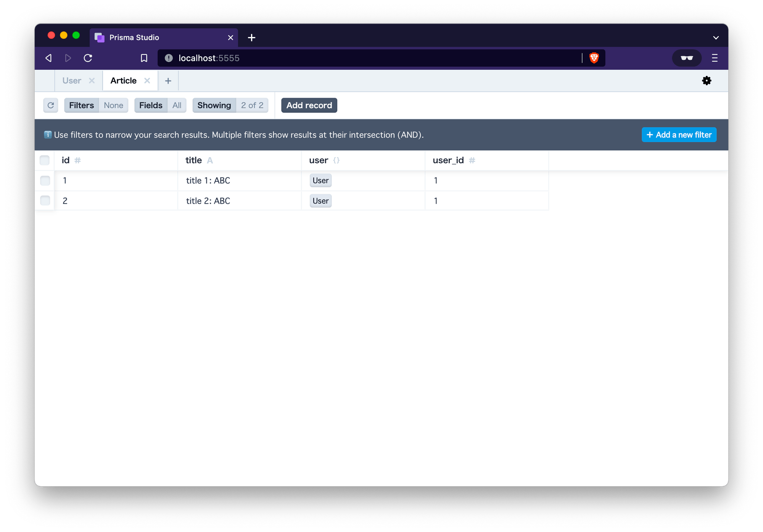Click the Prisma Studio settings gear icon
The height and width of the screenshot is (532, 763).
[x=707, y=80]
